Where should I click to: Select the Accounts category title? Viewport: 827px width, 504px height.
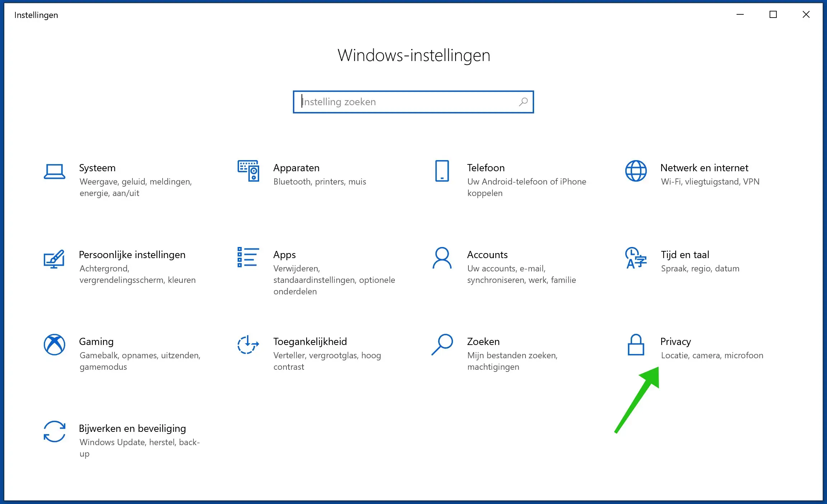pos(487,255)
